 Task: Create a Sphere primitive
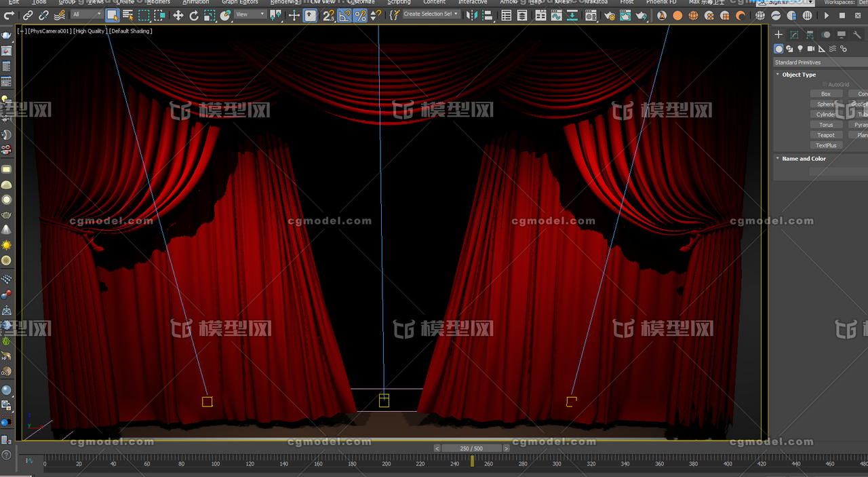click(825, 104)
